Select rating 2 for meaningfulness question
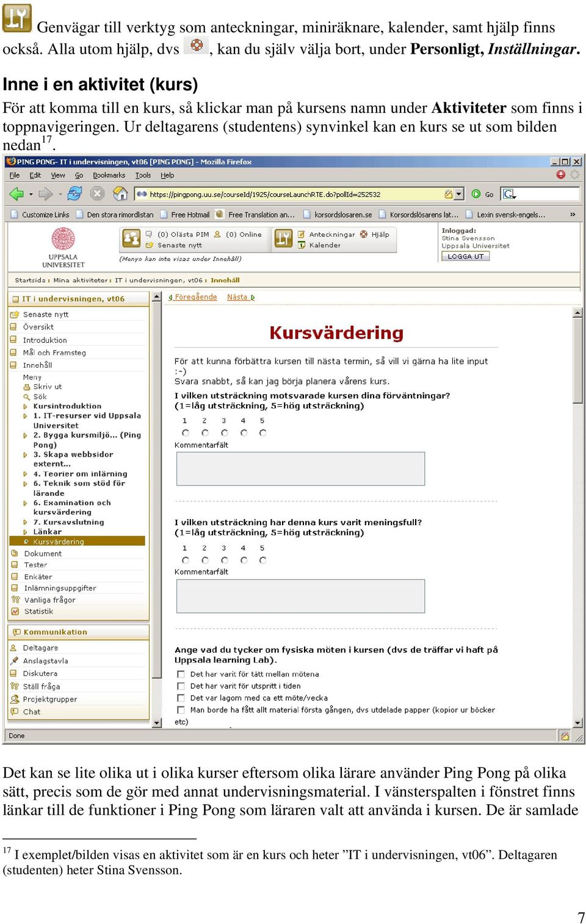This screenshot has width=586, height=924. tap(205, 560)
